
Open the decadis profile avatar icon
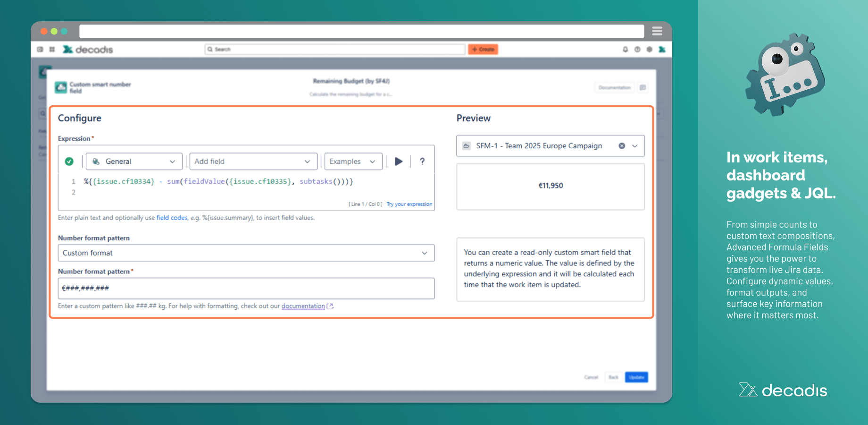tap(662, 49)
